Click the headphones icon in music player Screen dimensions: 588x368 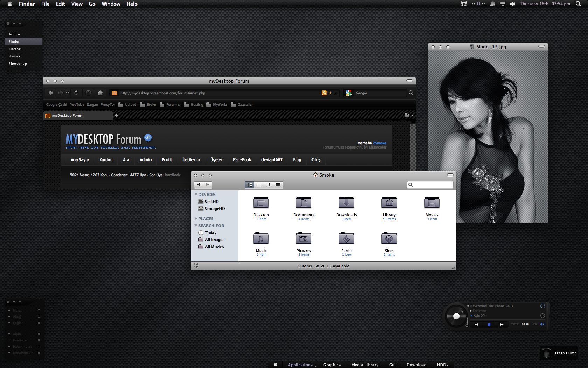pyautogui.click(x=542, y=306)
